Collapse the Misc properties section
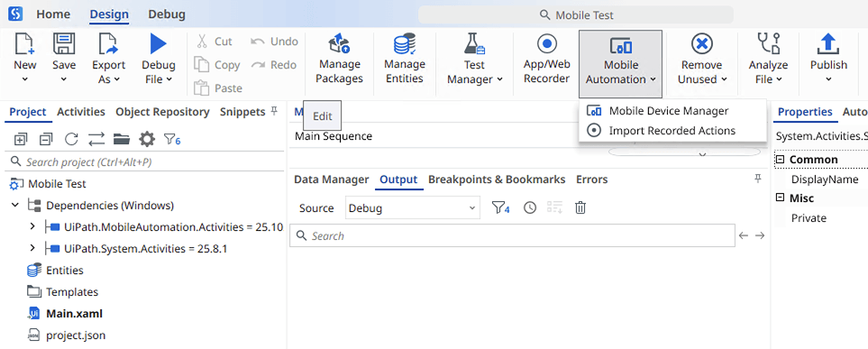Viewport: 868px width, 349px height. 781,197
